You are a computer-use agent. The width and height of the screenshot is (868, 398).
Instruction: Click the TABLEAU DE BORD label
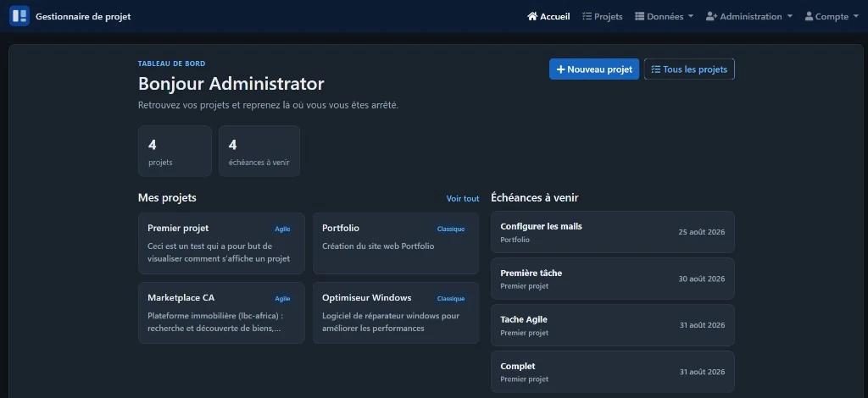pos(171,64)
